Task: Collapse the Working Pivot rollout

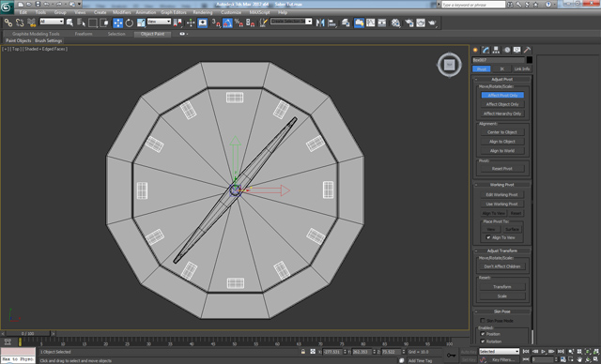Action: pos(502,185)
